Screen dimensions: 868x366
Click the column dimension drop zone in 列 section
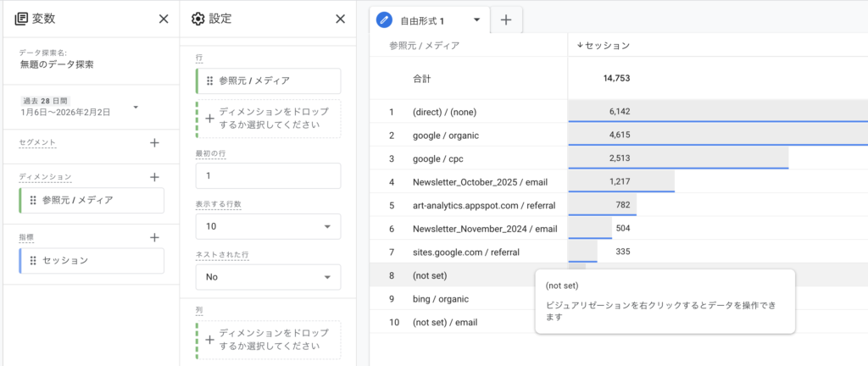click(x=269, y=340)
